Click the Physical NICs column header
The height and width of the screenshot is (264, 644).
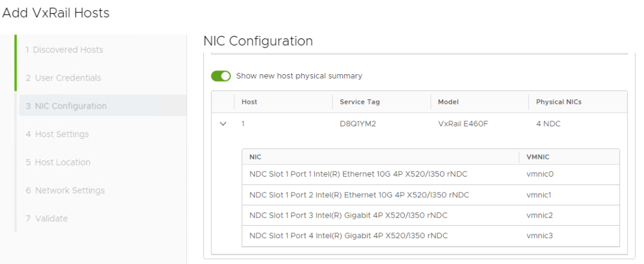(558, 102)
